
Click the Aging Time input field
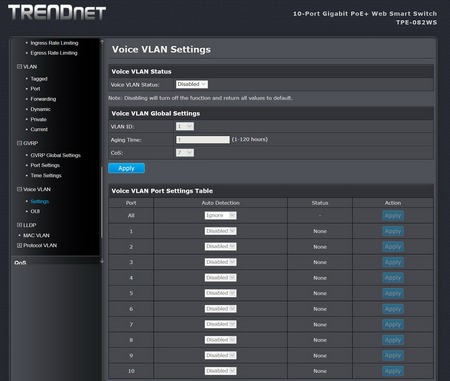tap(203, 139)
